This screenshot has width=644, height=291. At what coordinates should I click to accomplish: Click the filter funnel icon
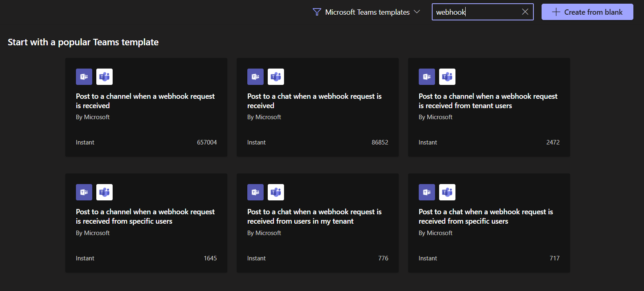pos(317,12)
